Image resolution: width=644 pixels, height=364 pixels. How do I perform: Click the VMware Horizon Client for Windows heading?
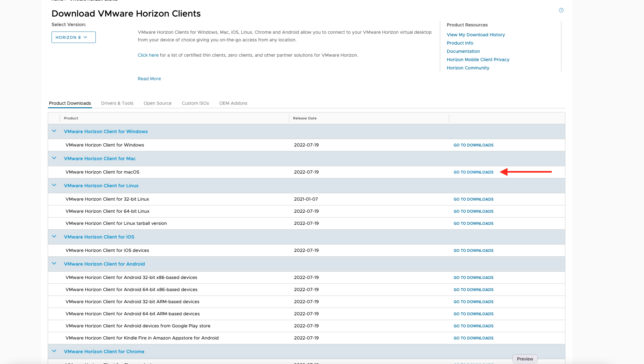[x=106, y=132]
